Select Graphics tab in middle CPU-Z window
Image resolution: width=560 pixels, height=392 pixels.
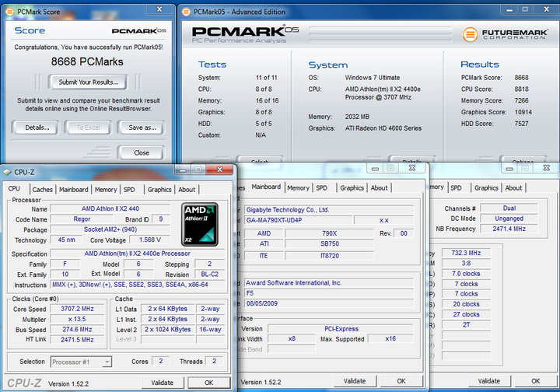coord(352,187)
